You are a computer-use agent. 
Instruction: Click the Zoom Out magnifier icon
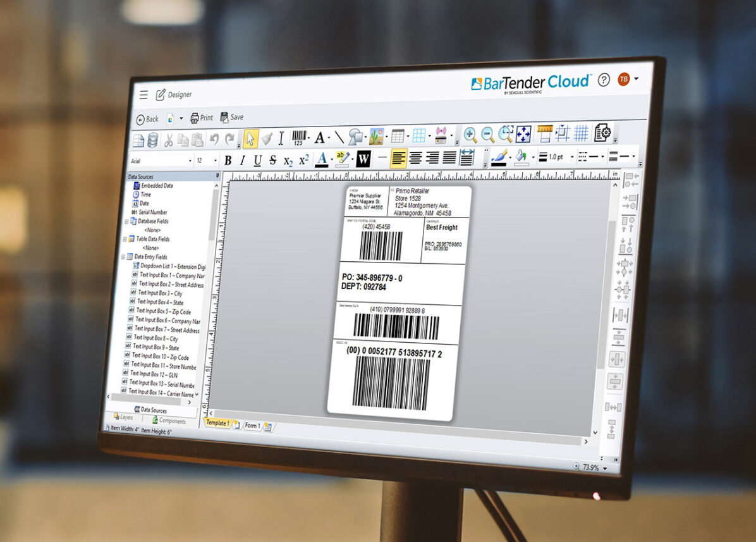(488, 135)
